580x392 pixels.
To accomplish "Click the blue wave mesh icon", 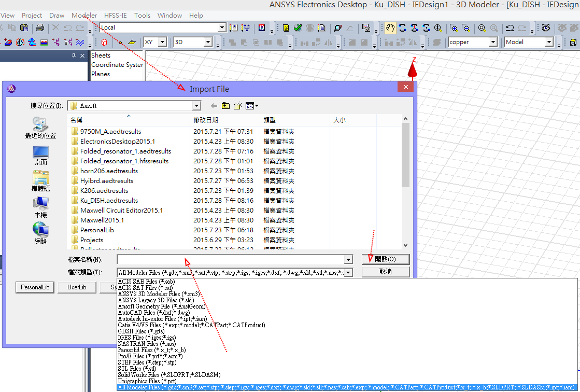I will click(80, 42).
